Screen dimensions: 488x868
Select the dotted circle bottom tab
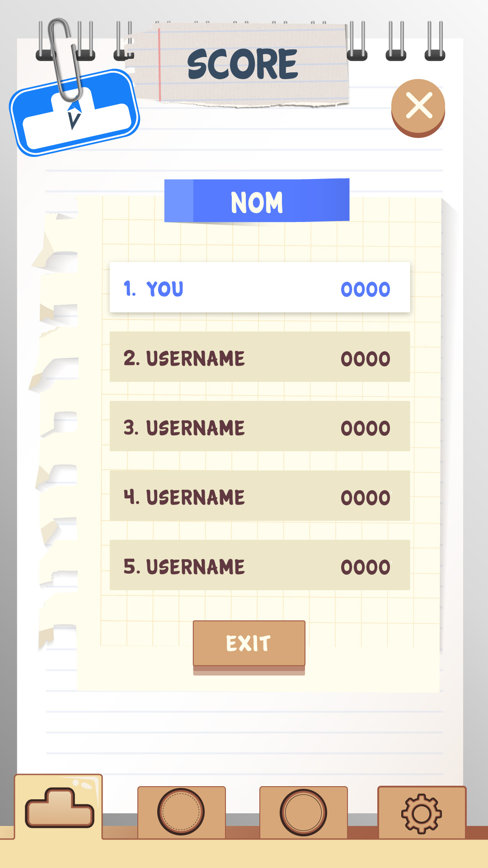pyautogui.click(x=181, y=812)
